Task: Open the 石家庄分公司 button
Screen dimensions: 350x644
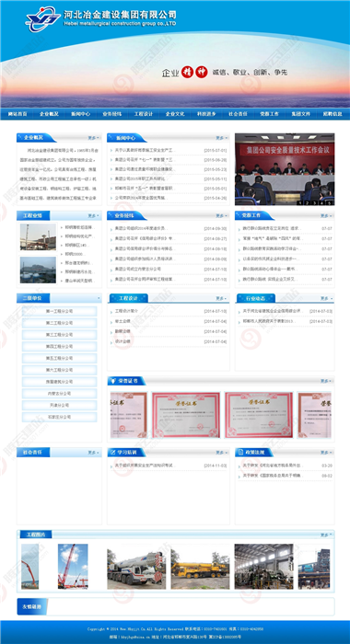Action: point(59,417)
